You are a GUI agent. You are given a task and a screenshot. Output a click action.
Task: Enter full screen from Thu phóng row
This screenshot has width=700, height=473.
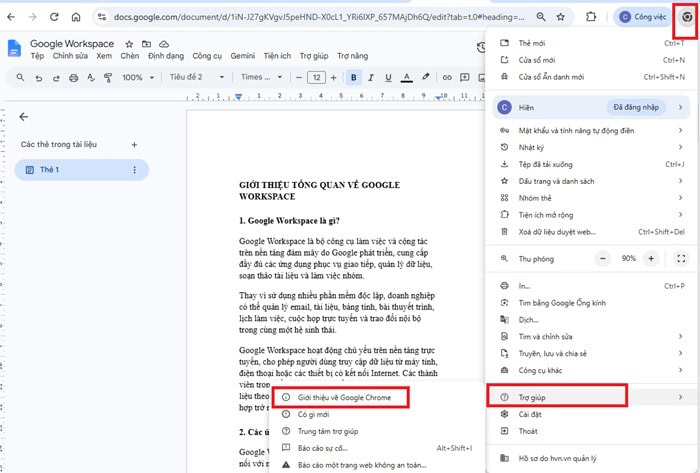tap(681, 259)
